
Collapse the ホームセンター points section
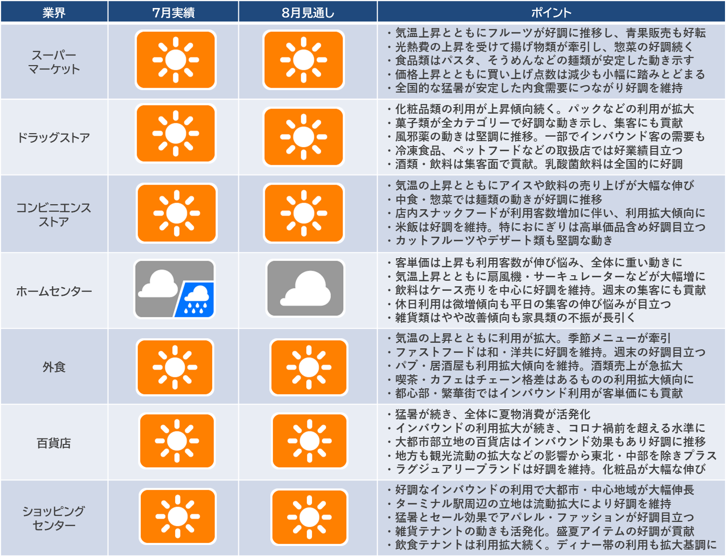551,290
